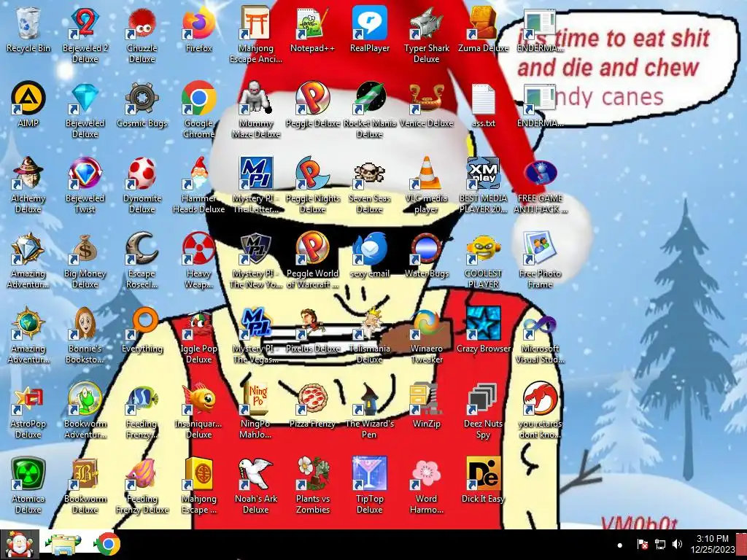Click the TipTop Deluxe cocktail icon
The image size is (747, 560).
(x=370, y=474)
